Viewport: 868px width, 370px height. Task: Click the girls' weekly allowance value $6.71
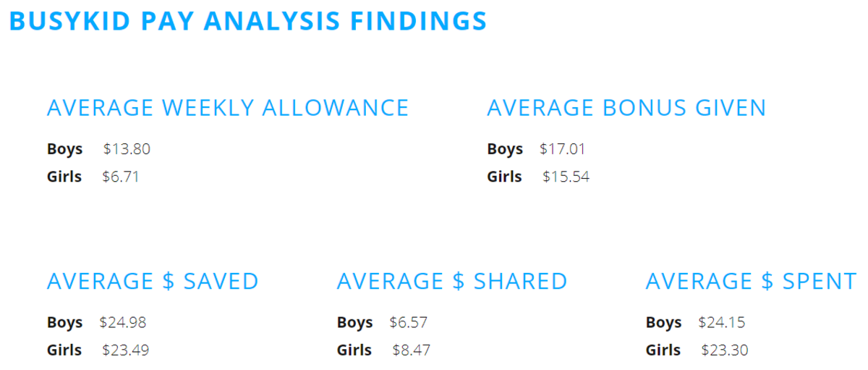pos(121,177)
